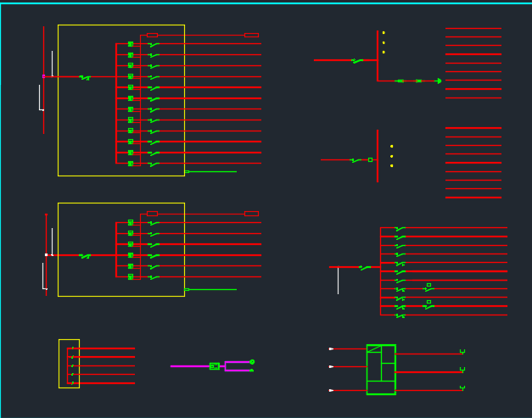The width and height of the screenshot is (532, 418).
Task: Click bottom green Y-shaped terminal right of transformer block
Action: (462, 388)
